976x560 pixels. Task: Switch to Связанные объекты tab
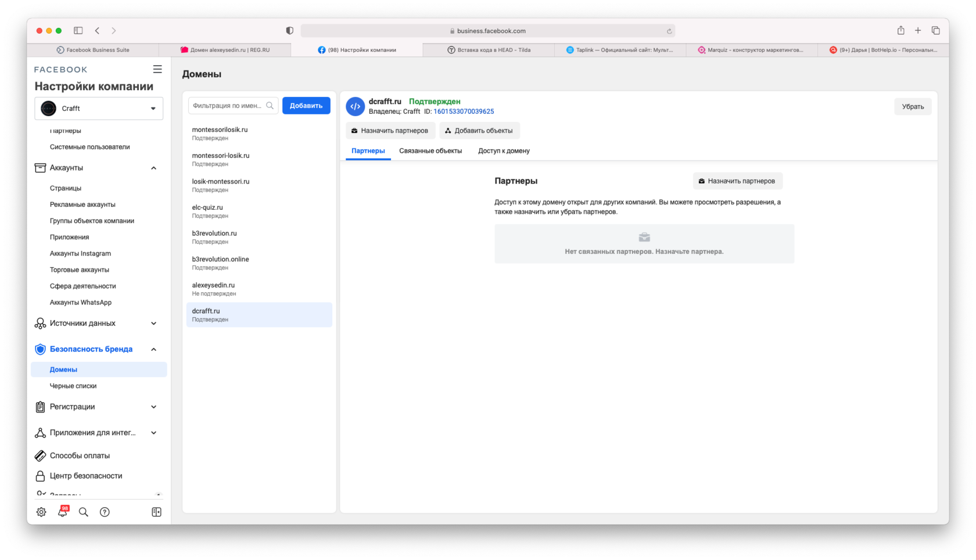(430, 150)
